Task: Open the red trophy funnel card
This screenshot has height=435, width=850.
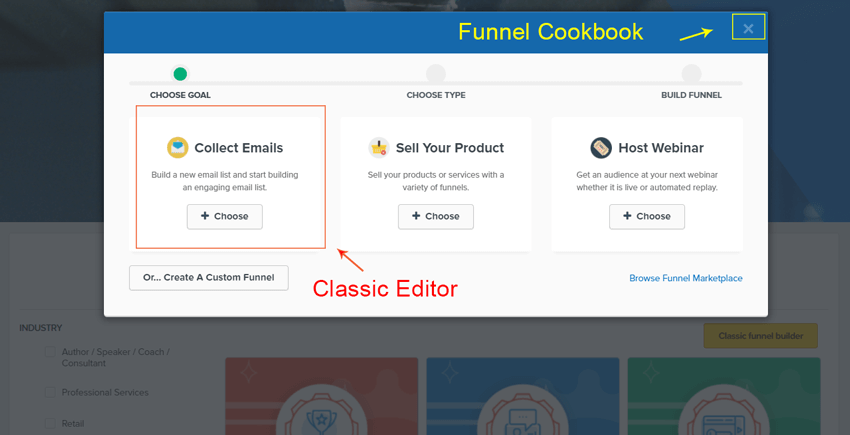Action: 321,396
